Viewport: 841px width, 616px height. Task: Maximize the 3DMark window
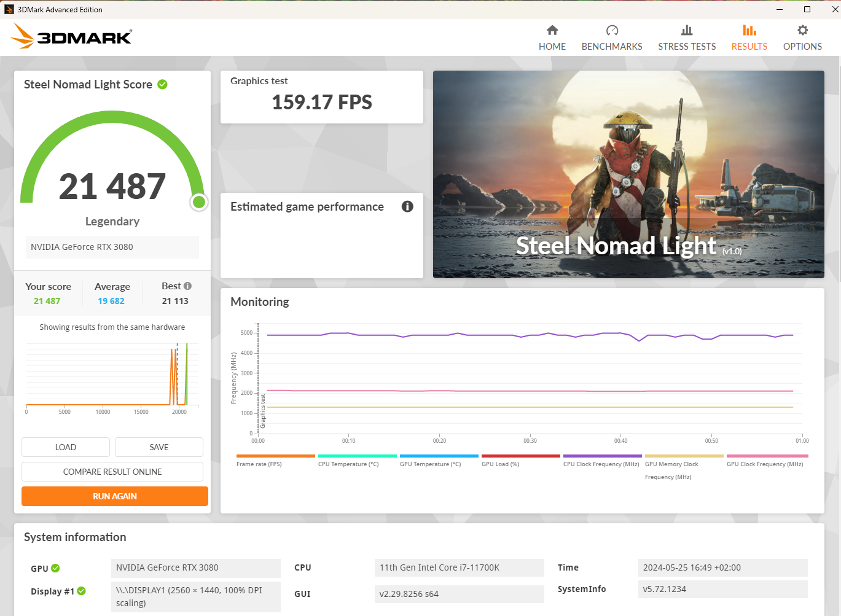pos(807,9)
